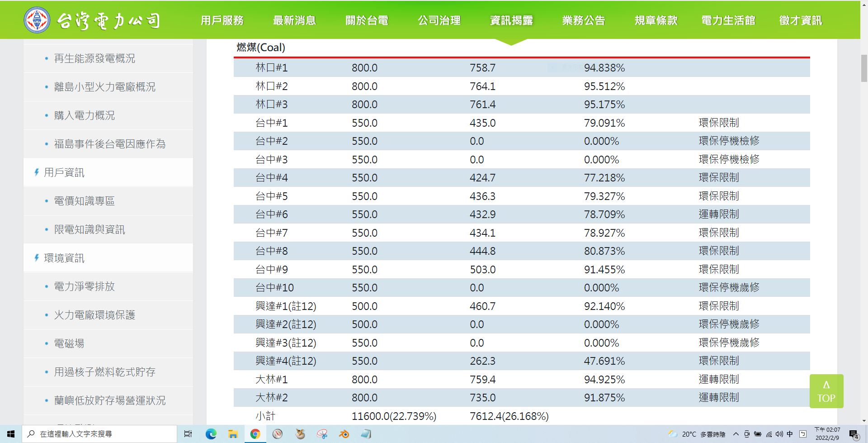Open the 用戶服務 menu
The height and width of the screenshot is (443, 868).
click(222, 20)
